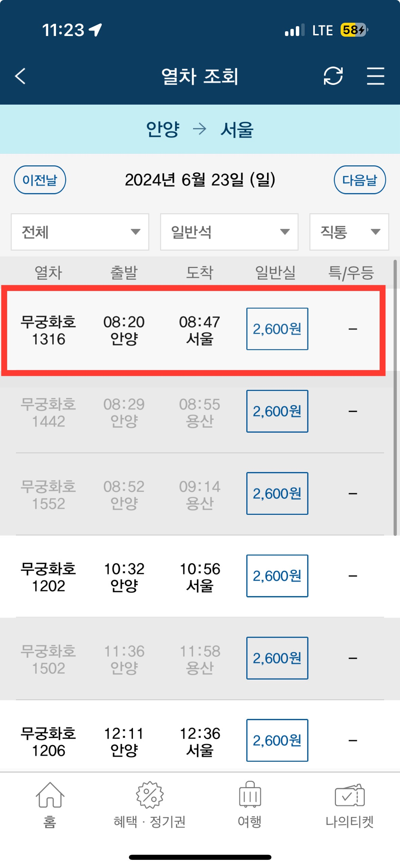
Task: Refresh the train list
Action: (333, 76)
